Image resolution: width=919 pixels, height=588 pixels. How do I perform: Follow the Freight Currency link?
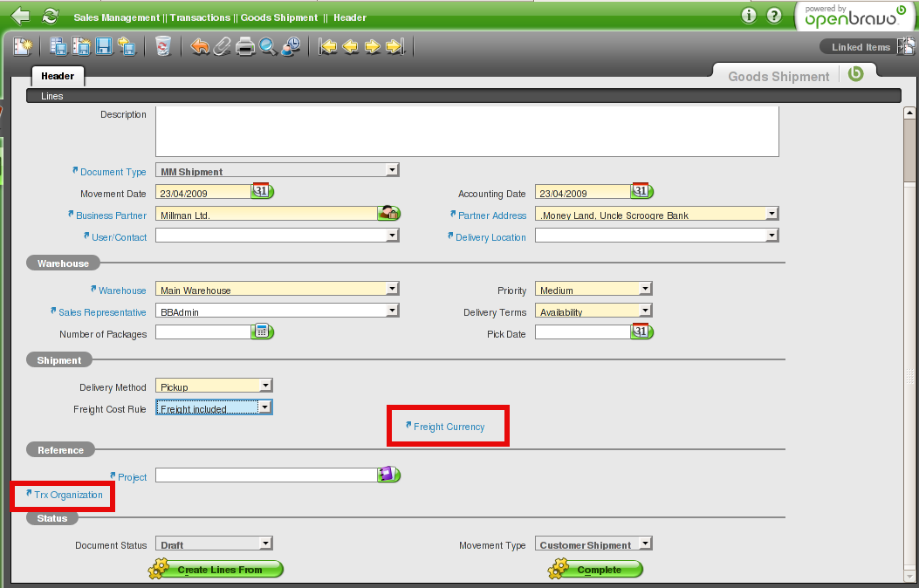pyautogui.click(x=448, y=427)
